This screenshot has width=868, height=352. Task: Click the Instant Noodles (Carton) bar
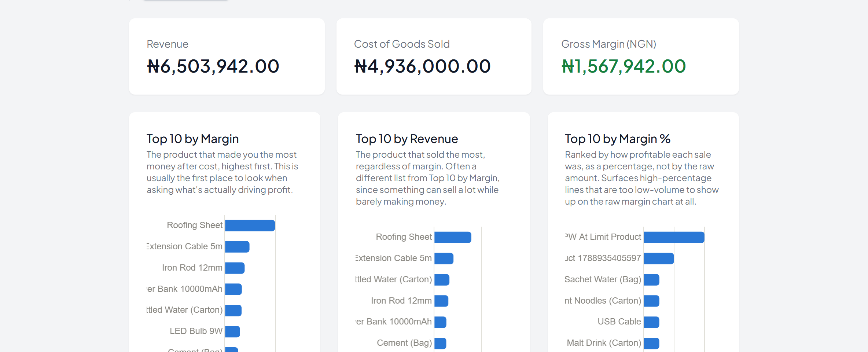click(651, 301)
